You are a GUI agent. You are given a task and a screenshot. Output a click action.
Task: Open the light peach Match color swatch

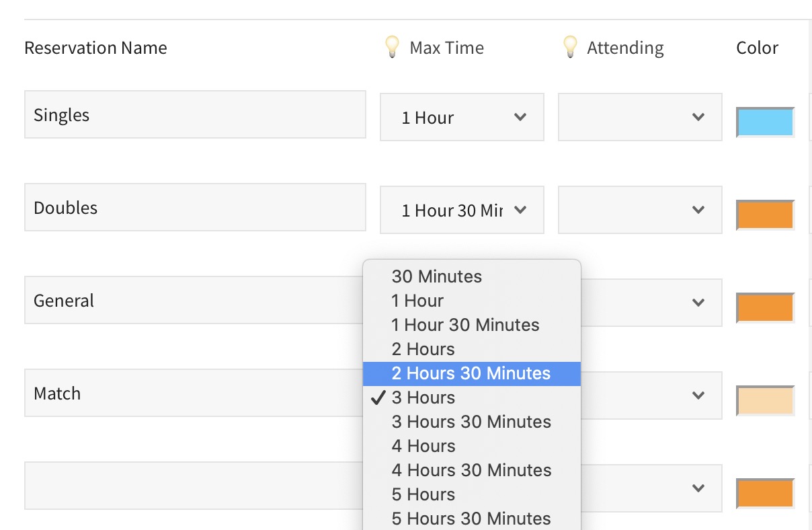(x=765, y=401)
